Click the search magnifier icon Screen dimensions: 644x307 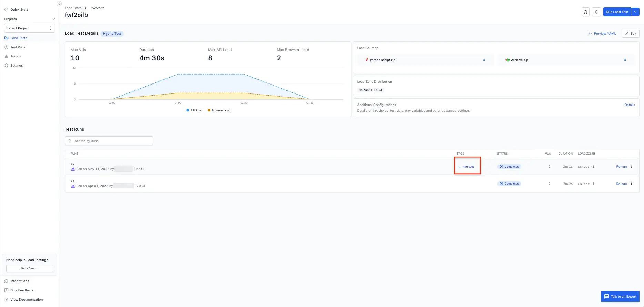click(70, 141)
